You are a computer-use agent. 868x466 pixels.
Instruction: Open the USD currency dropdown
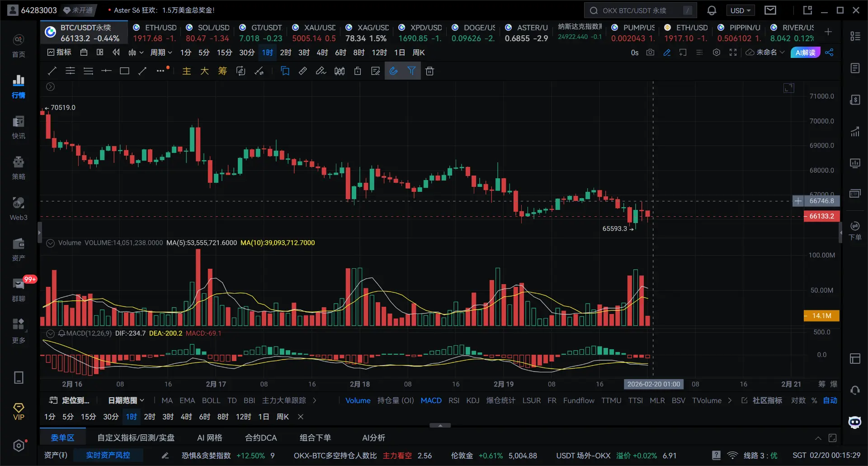(741, 10)
